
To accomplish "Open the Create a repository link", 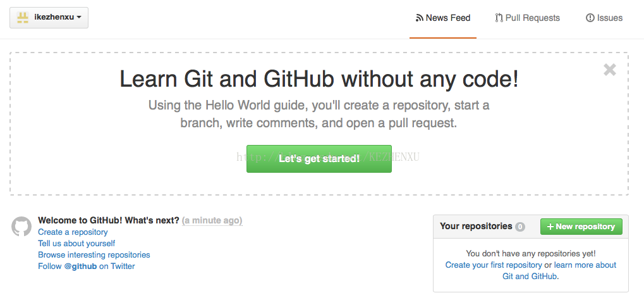I will [73, 232].
